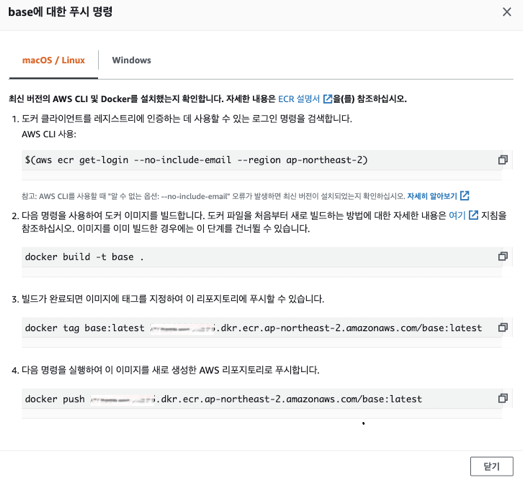Click the external link icon after ECR 설명서
The image size is (523, 480).
click(328, 99)
